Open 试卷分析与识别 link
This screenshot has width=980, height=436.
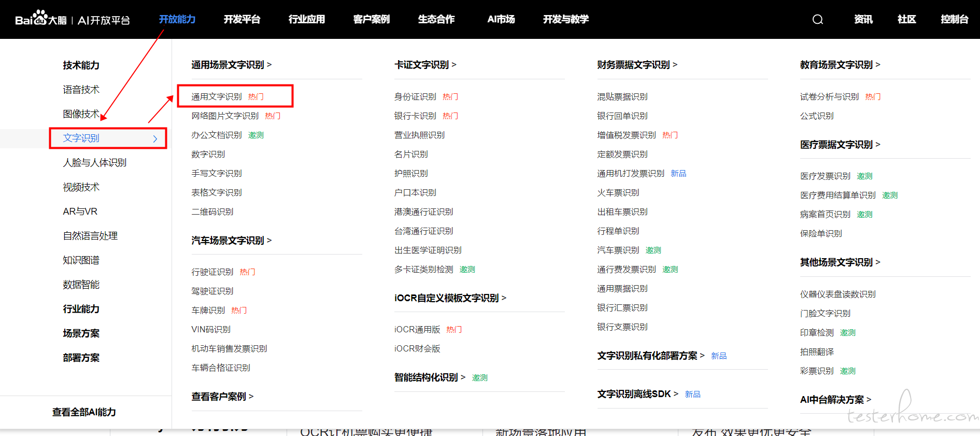[x=829, y=97]
